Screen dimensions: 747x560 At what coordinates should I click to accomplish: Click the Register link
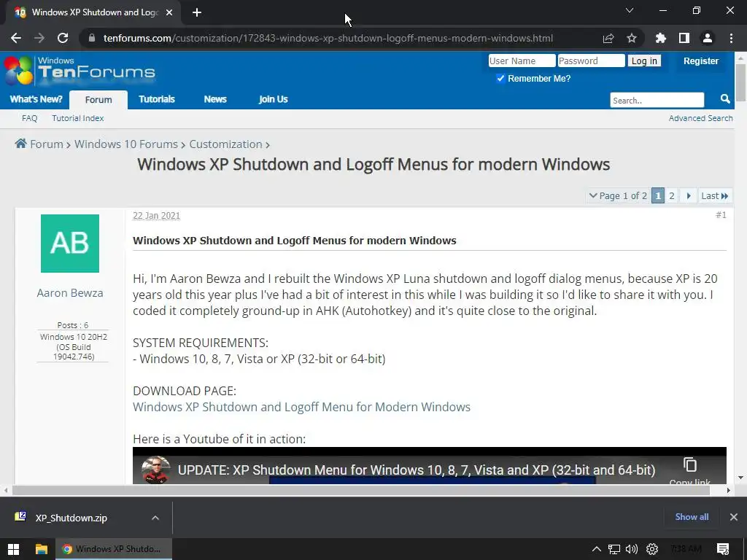[701, 61]
